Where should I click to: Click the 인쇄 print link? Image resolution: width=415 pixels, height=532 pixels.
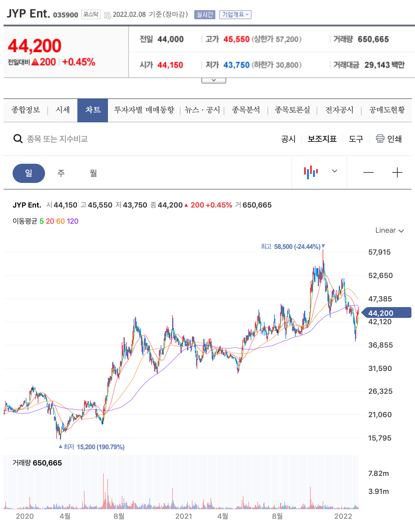(394, 139)
